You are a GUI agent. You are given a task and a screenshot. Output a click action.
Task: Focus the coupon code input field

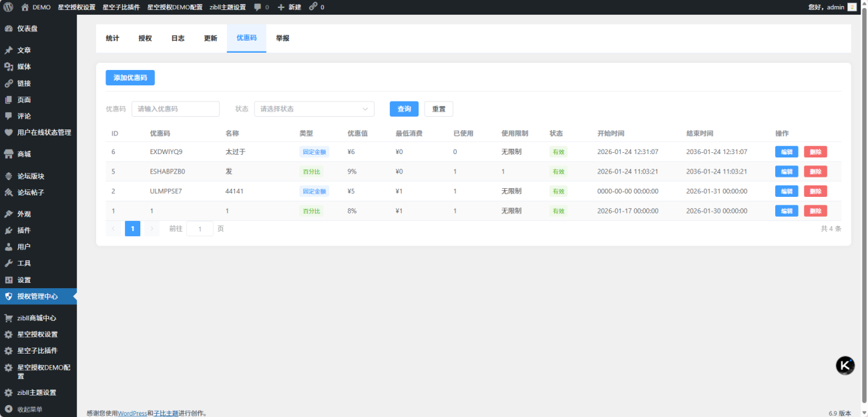click(x=176, y=109)
